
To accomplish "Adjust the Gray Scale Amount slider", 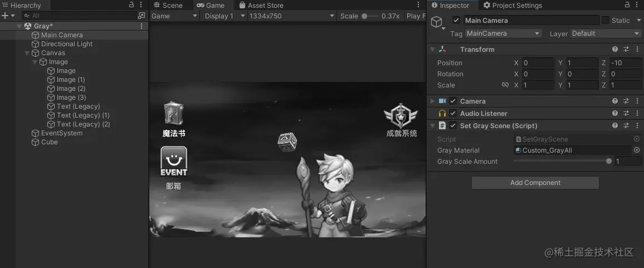I will click(x=562, y=162).
